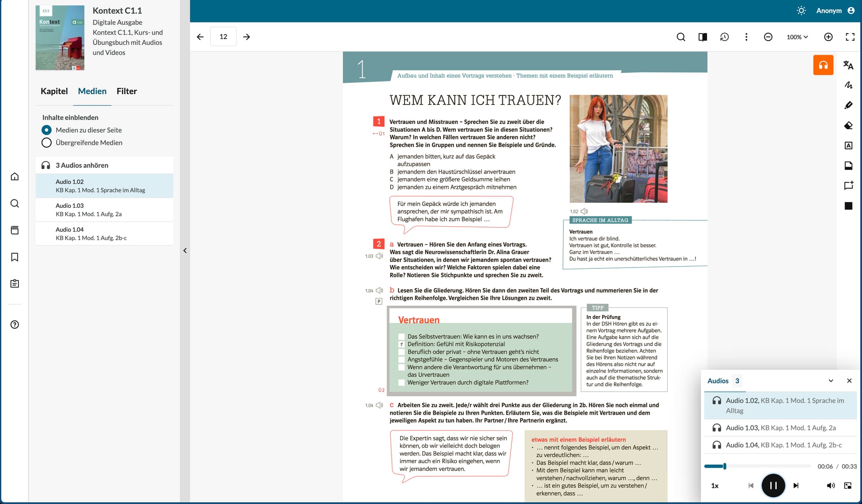Play Audio 1.03 in player panel
The image size is (862, 504).
(780, 428)
